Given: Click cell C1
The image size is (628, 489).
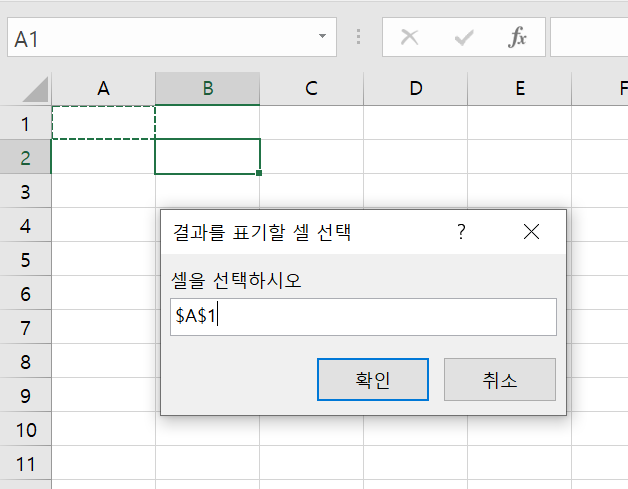Looking at the screenshot, I should coord(312,123).
